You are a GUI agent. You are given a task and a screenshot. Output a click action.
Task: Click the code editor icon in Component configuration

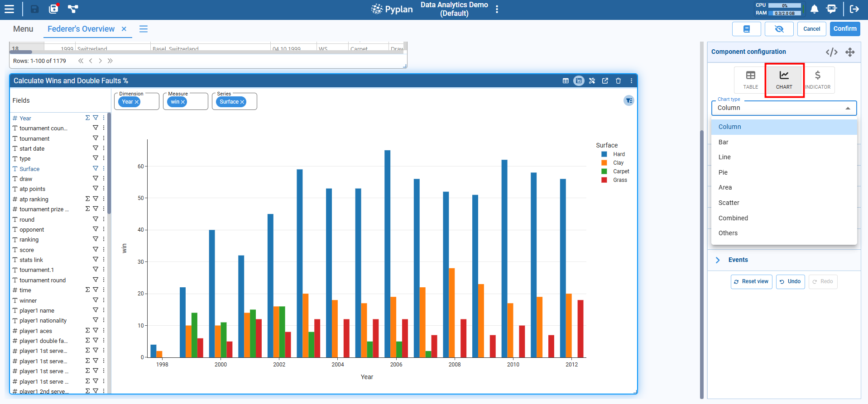[831, 52]
